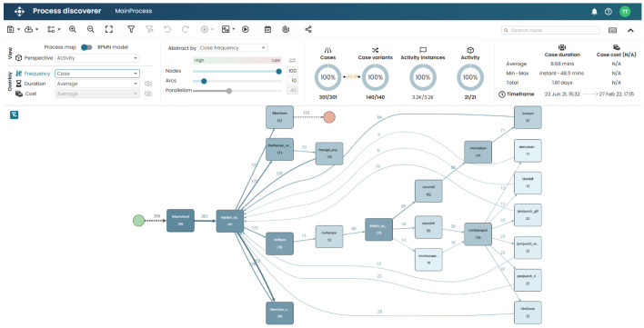The image size is (644, 328).
Task: Click the cost coins icon in toolbar
Action: coord(286,29)
